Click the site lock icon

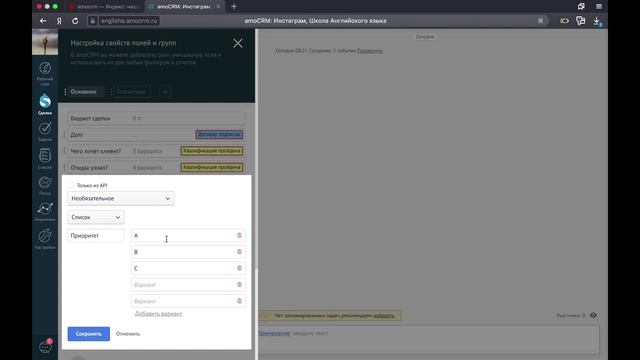click(x=93, y=21)
